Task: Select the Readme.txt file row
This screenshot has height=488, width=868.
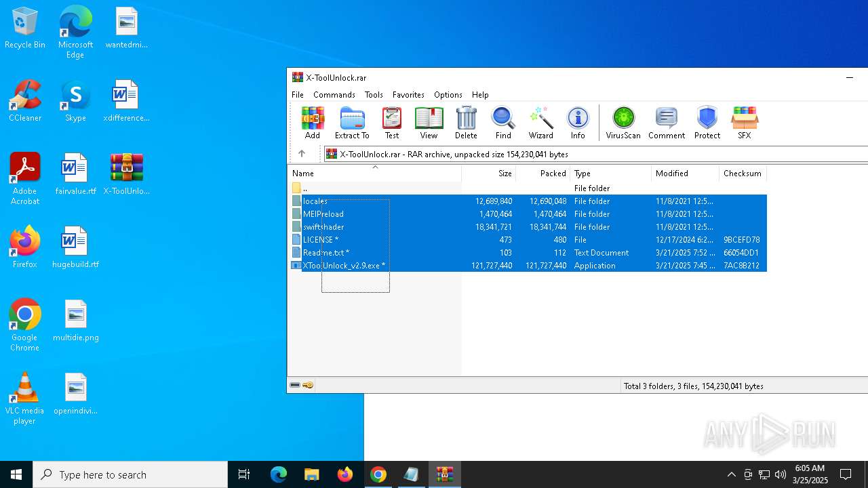Action: (528, 252)
